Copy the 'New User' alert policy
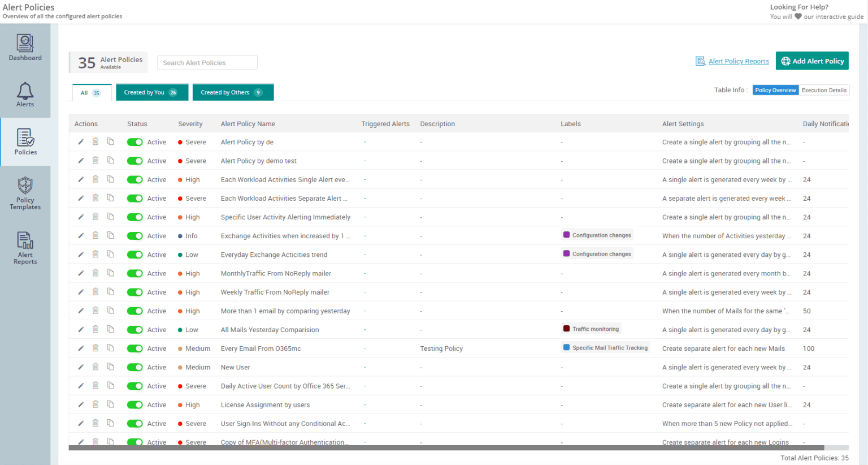868x465 pixels. 111,367
